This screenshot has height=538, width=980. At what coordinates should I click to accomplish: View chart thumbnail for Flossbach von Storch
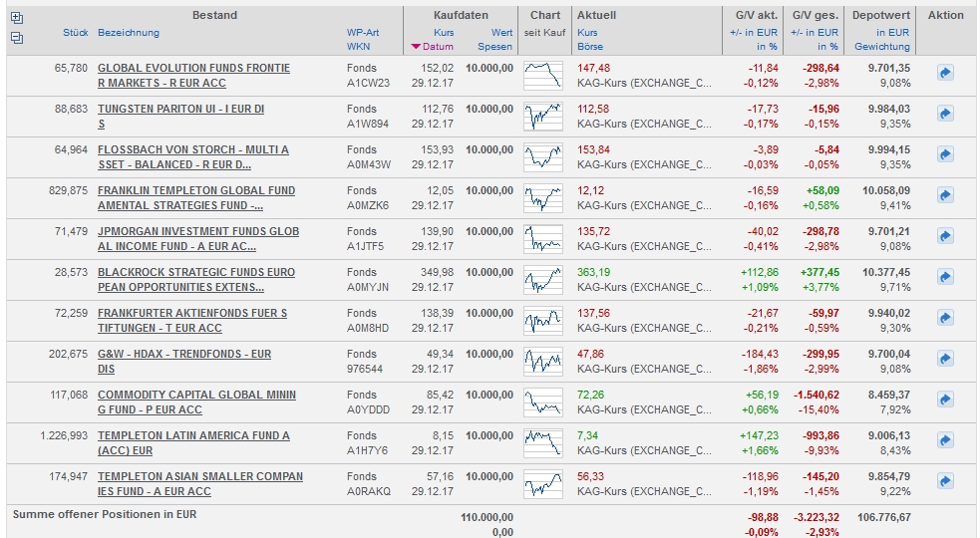tap(543, 156)
